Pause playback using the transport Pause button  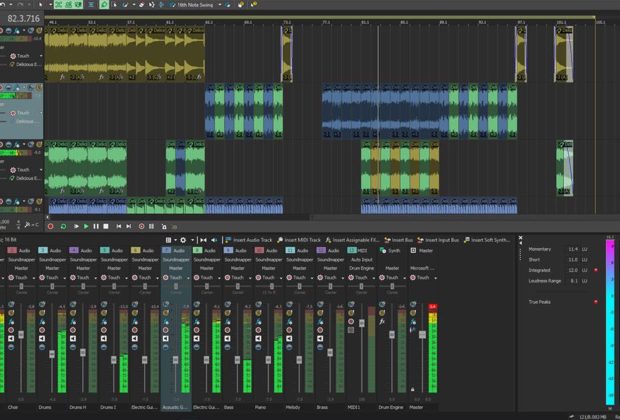tap(96, 226)
